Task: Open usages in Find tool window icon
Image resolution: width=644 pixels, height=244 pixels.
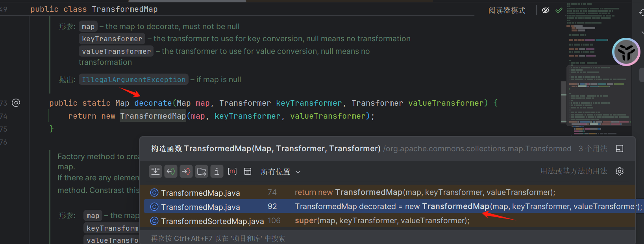Action: (x=620, y=149)
